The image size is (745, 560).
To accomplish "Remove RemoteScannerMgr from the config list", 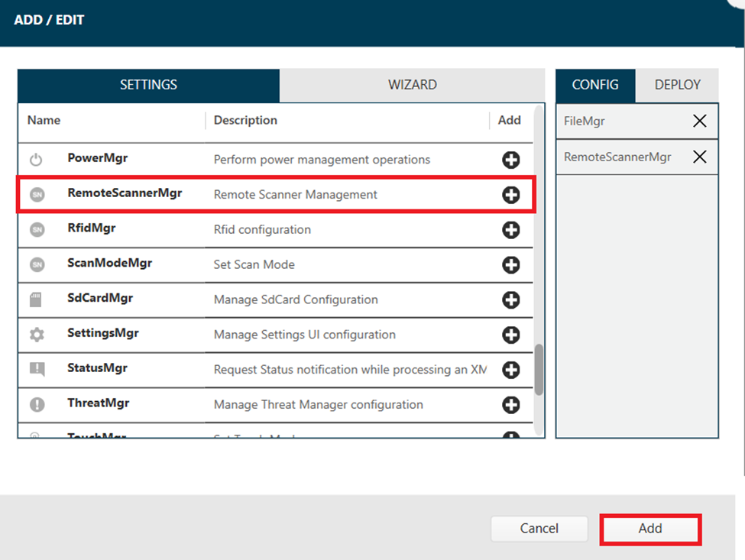I will (x=699, y=157).
